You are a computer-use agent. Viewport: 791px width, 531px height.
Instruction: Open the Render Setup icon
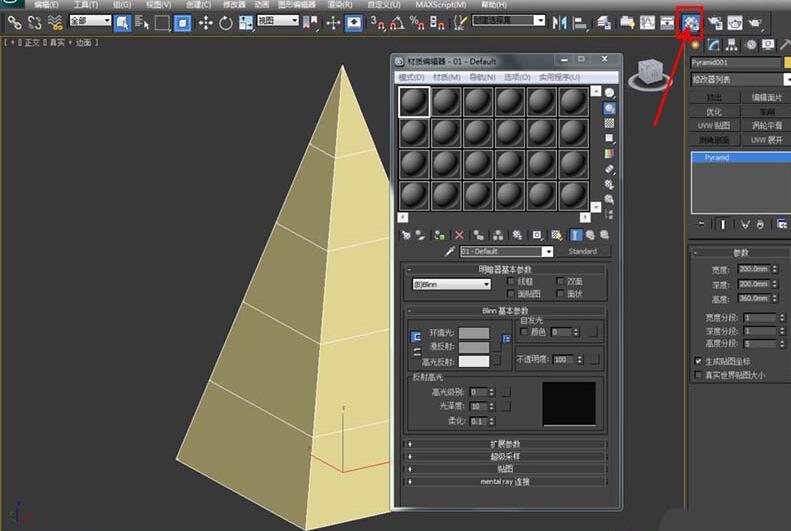click(715, 23)
